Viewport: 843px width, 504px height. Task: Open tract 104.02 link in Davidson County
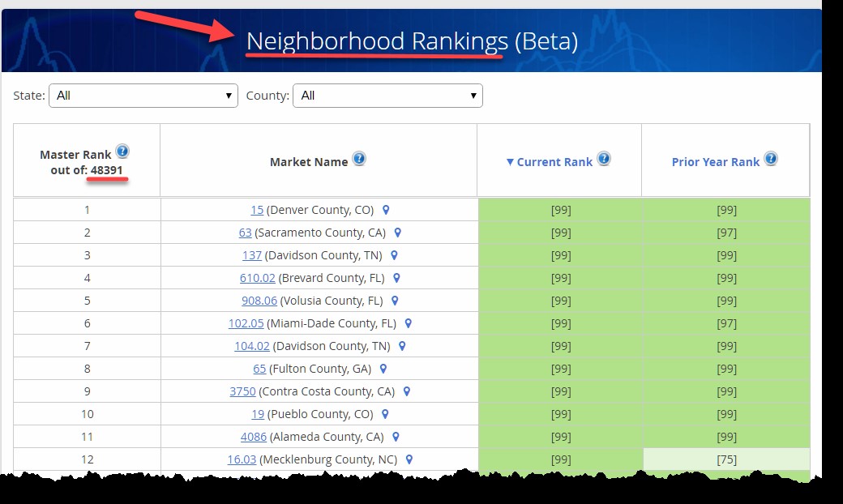(252, 346)
